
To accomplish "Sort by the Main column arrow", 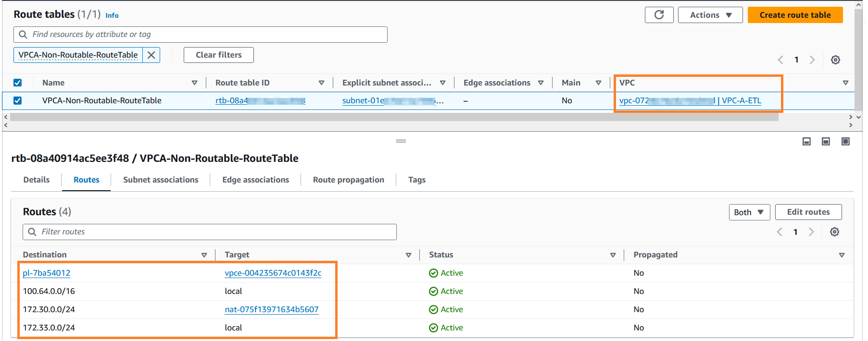I will pos(599,83).
